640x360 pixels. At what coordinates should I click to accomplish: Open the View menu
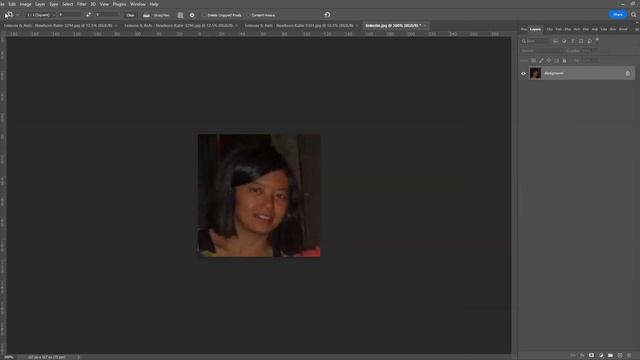tap(104, 4)
